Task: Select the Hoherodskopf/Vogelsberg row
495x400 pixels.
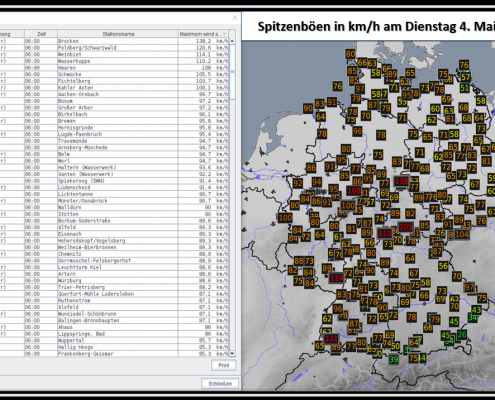Action: (114, 241)
